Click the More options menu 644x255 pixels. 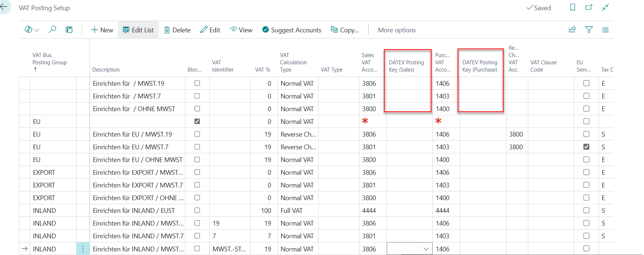pos(397,30)
